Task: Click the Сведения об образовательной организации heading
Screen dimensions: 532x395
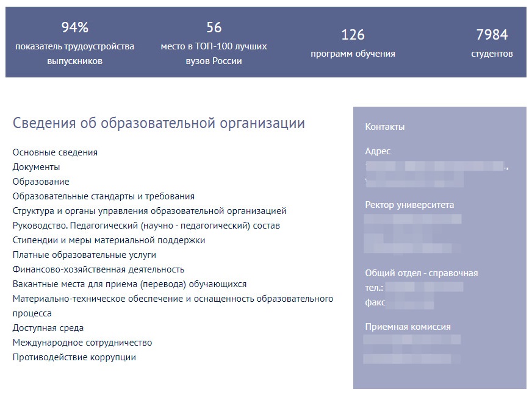Action: (159, 123)
